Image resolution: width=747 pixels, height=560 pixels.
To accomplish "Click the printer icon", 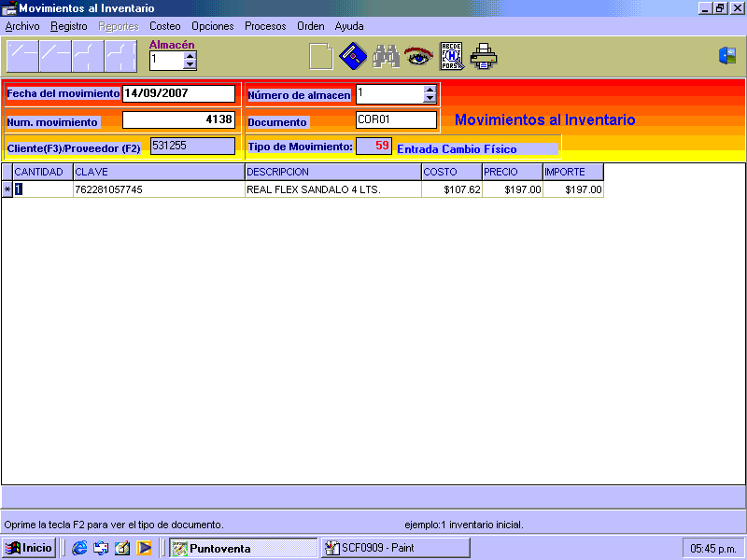I will coord(484,57).
